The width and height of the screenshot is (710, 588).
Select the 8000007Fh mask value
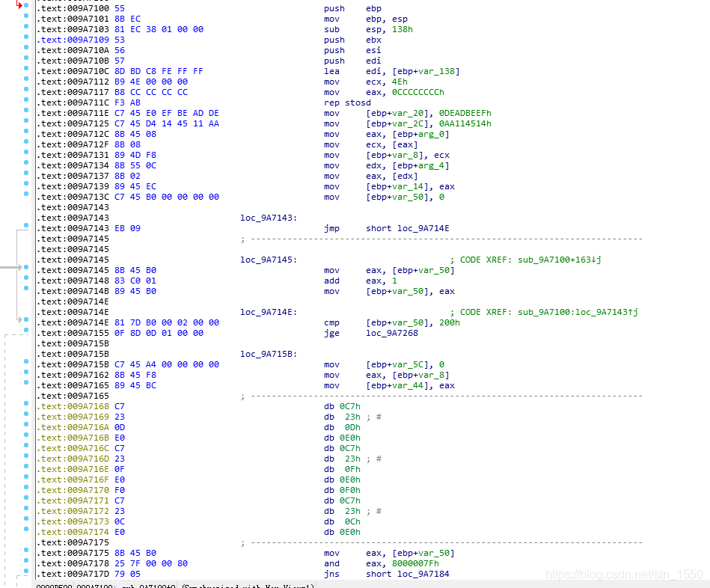point(415,563)
